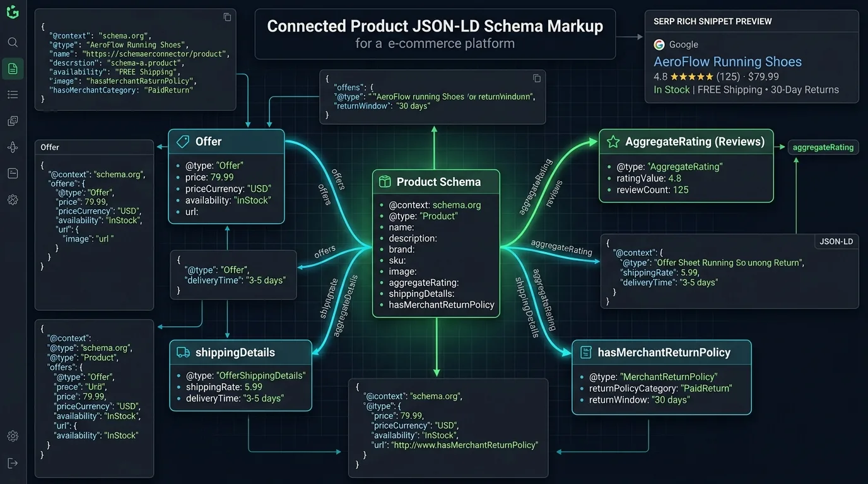Click availability "inStock" in Offer node

(228, 200)
